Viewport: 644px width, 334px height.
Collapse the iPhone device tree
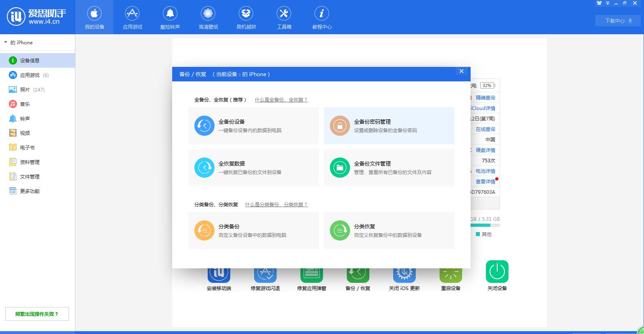pos(6,42)
